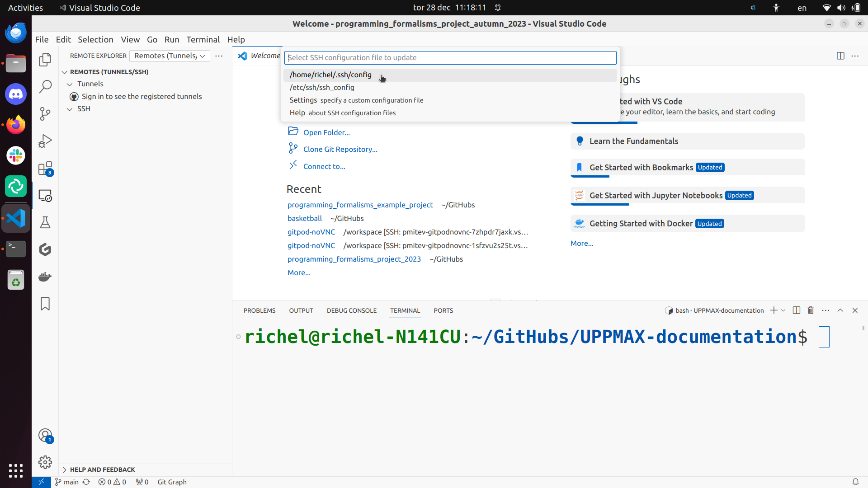Open editor More Actions ellipsis
The height and width of the screenshot is (488, 868).
(x=855, y=56)
